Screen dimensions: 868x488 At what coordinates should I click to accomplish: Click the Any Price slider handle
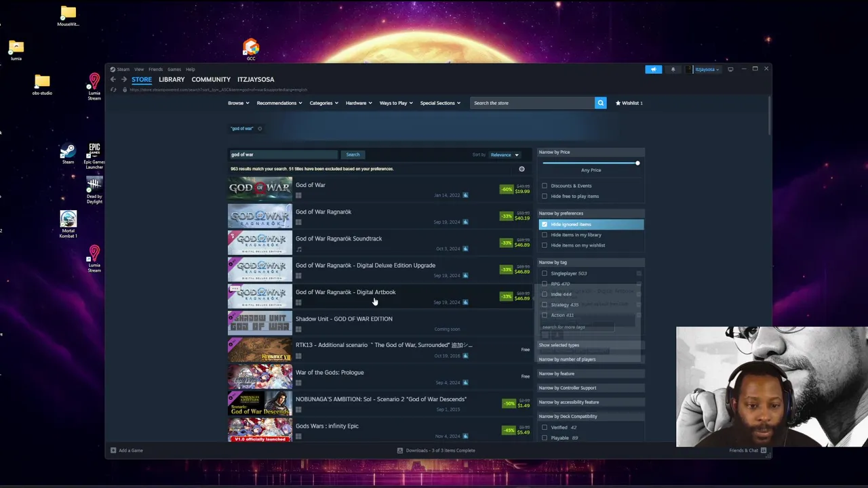637,163
